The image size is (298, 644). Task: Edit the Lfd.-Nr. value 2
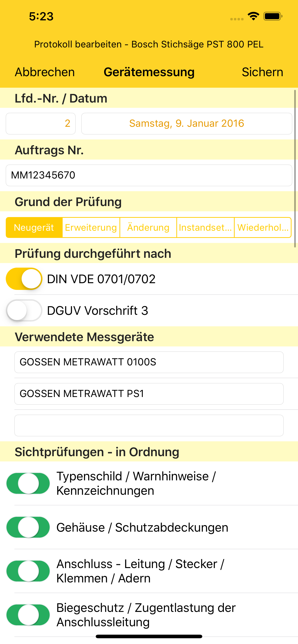pyautogui.click(x=40, y=123)
